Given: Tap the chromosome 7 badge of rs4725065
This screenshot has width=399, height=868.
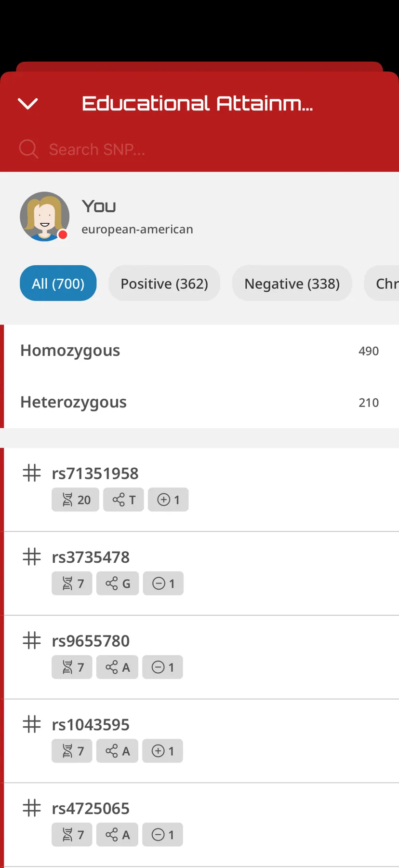Looking at the screenshot, I should coord(72,835).
